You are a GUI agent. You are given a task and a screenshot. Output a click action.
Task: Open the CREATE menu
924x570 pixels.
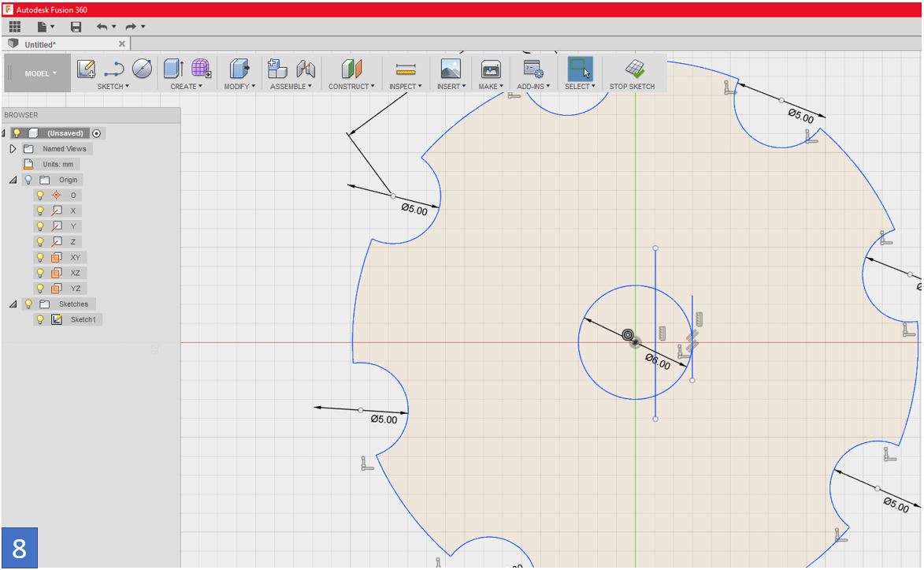(x=186, y=86)
